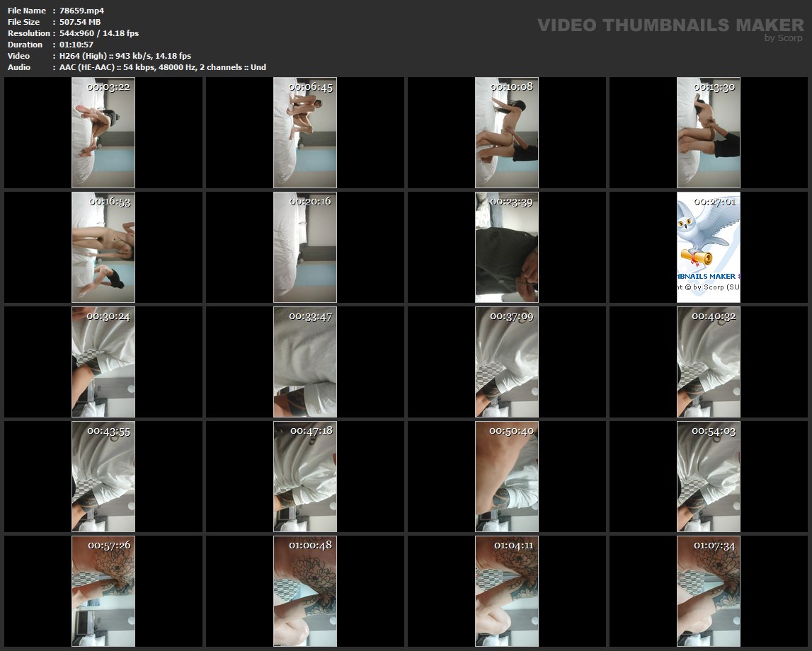Click the last frame at 01:07:34
This screenshot has width=812, height=651.
709,591
